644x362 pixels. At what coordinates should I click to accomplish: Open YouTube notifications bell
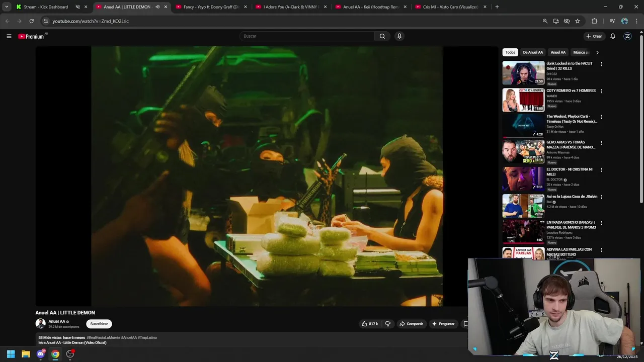(613, 36)
